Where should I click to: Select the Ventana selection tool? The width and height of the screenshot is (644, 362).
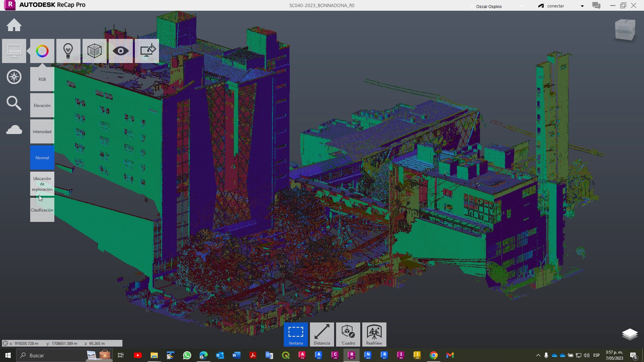[x=296, y=335]
